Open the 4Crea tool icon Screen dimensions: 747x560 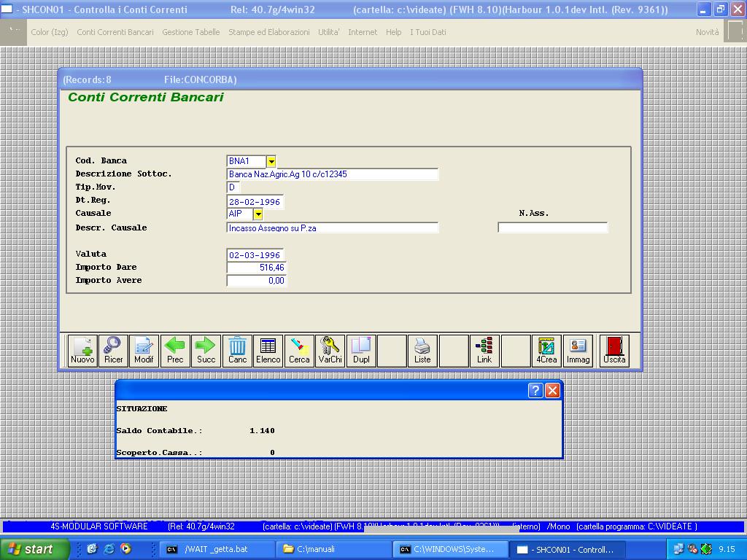546,351
